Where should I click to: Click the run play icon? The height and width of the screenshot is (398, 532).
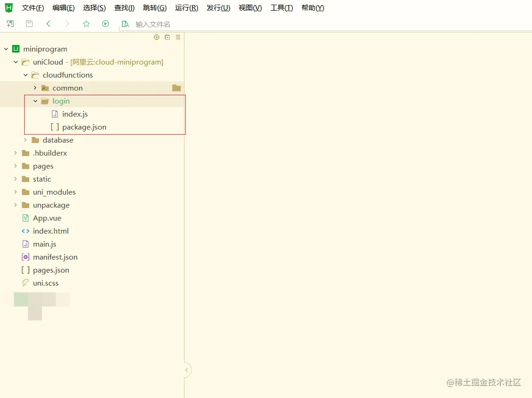click(x=105, y=24)
